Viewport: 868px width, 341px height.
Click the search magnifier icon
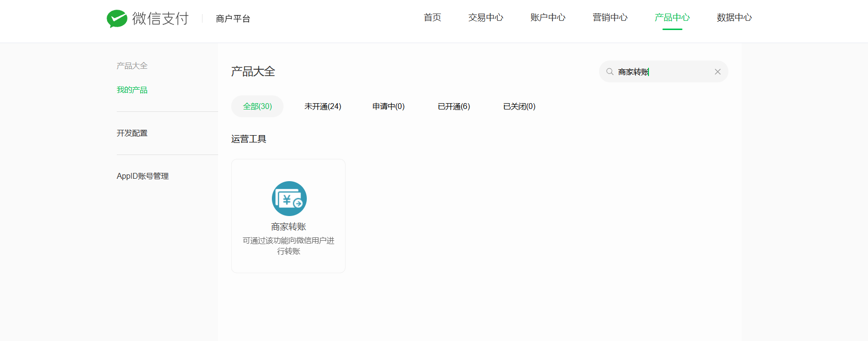(x=610, y=72)
